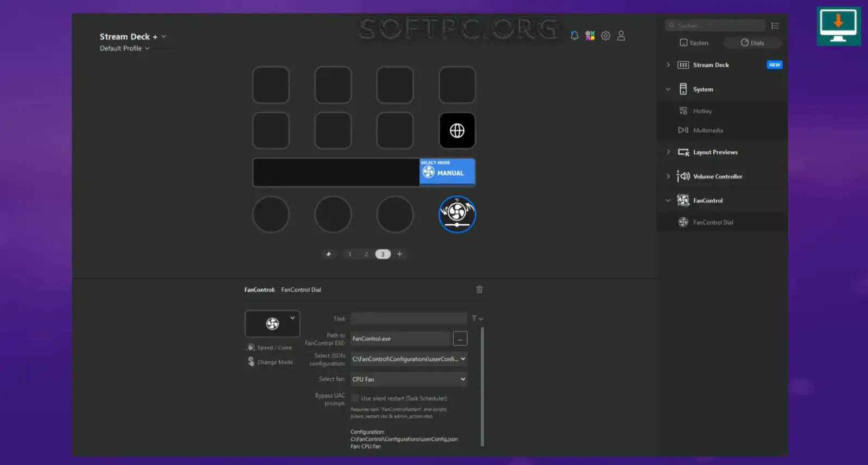Click the Change Mode touch icon
The image size is (868, 465).
(251, 361)
